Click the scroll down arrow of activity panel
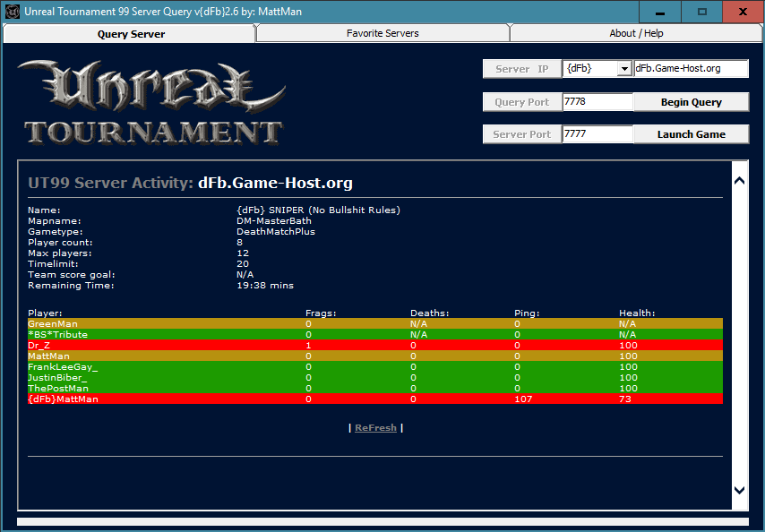Screen dimensions: 765x532 740,490
